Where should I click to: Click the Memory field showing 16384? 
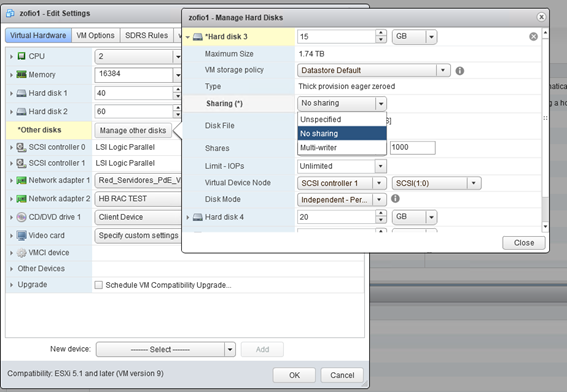pyautogui.click(x=134, y=74)
